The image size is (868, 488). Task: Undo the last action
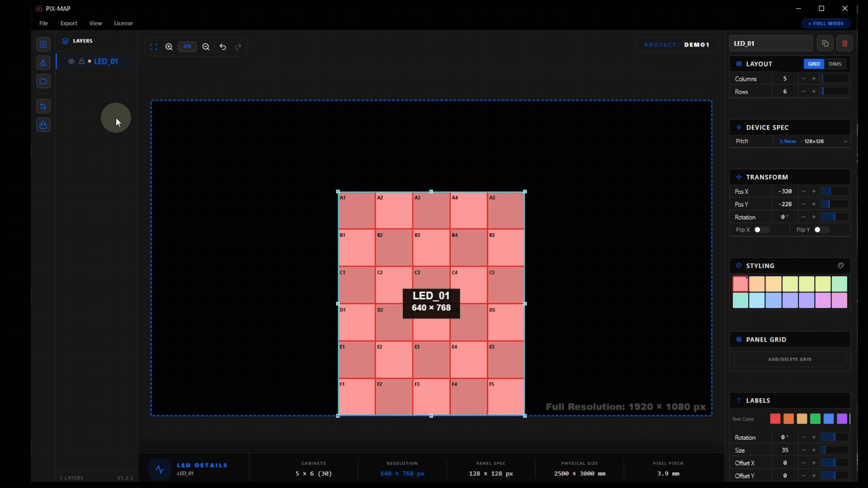pos(223,47)
